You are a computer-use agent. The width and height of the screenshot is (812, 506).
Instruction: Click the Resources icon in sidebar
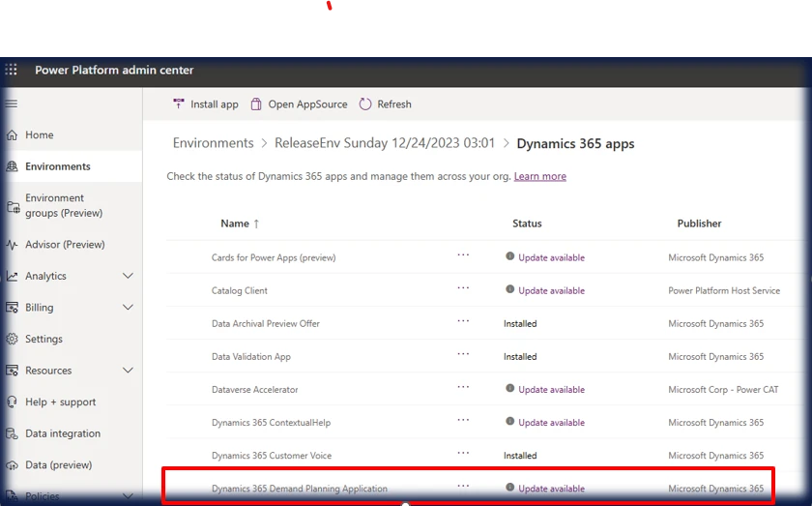point(12,371)
